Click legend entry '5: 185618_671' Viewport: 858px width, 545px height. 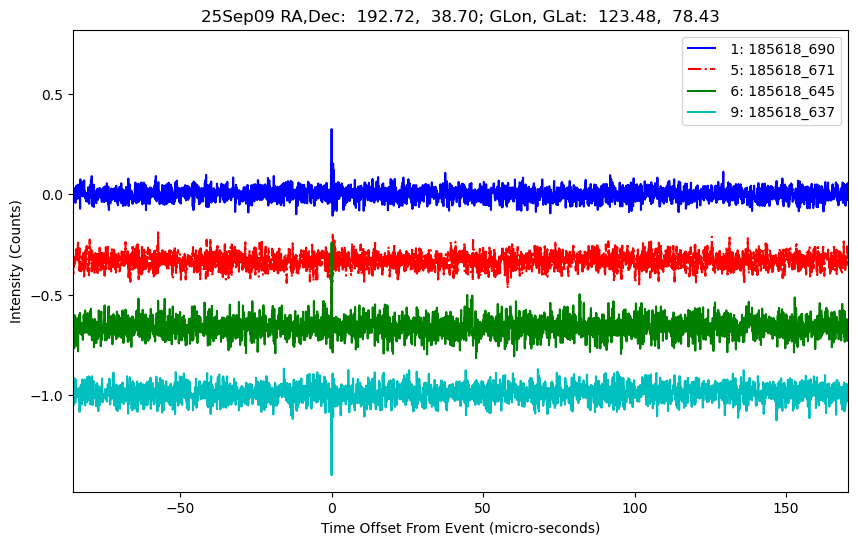tap(782, 70)
